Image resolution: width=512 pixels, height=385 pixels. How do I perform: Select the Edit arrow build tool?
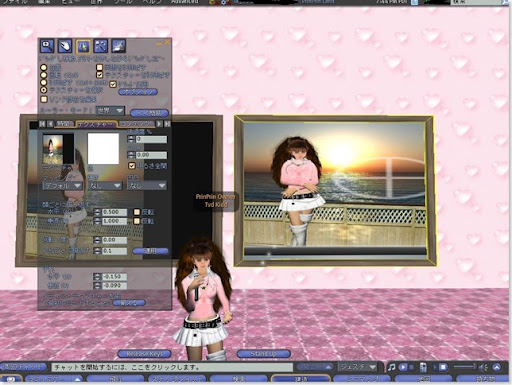(83, 46)
